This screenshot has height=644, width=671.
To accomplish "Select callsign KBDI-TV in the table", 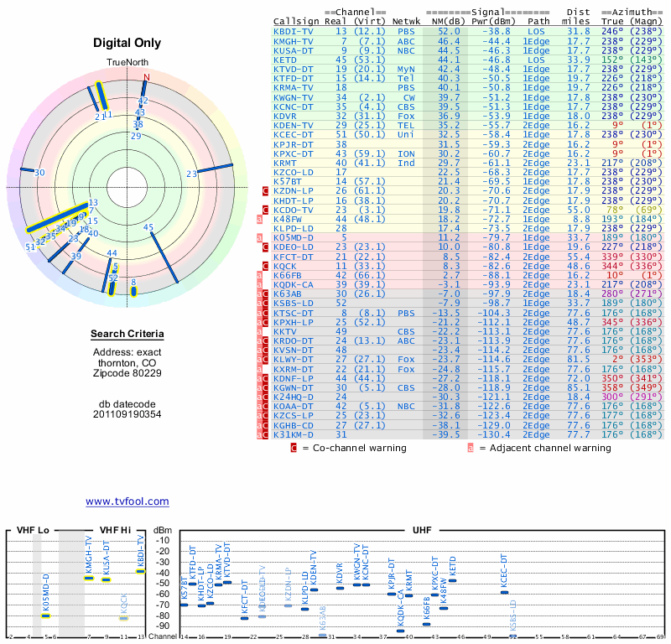I will pyautogui.click(x=293, y=32).
